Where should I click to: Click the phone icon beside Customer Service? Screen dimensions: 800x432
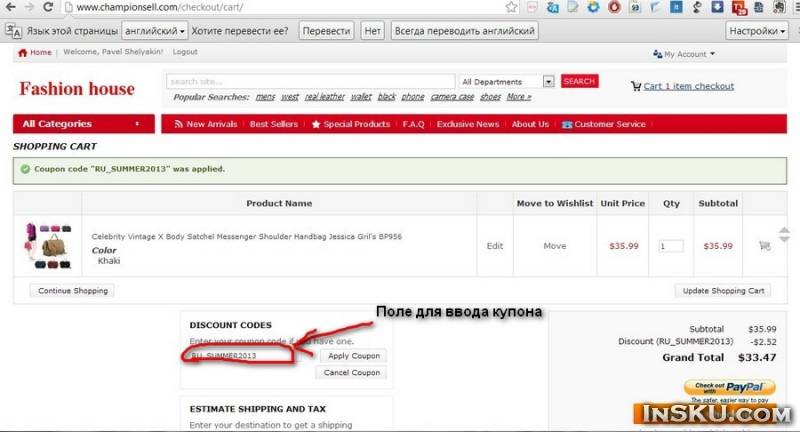pyautogui.click(x=566, y=124)
